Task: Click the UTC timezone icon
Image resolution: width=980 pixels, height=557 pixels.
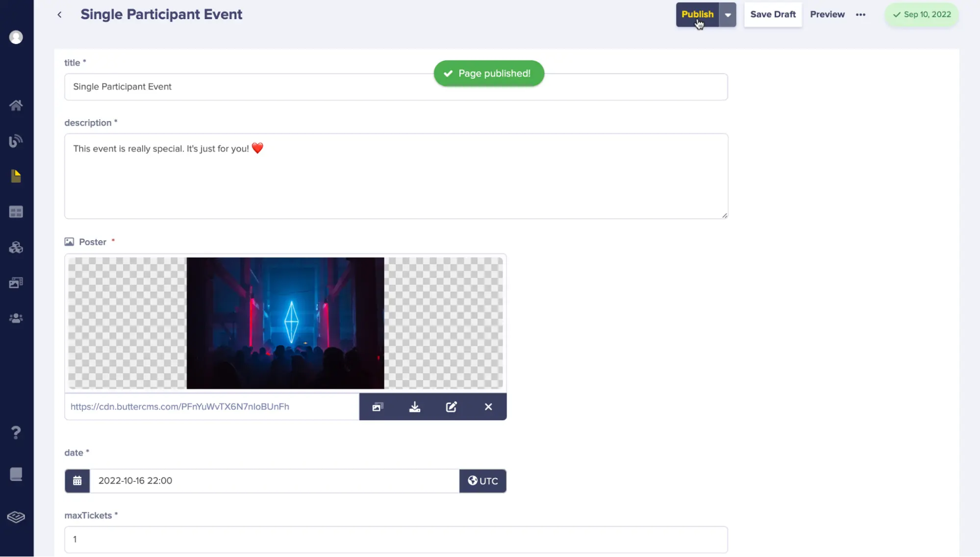Action: (471, 480)
